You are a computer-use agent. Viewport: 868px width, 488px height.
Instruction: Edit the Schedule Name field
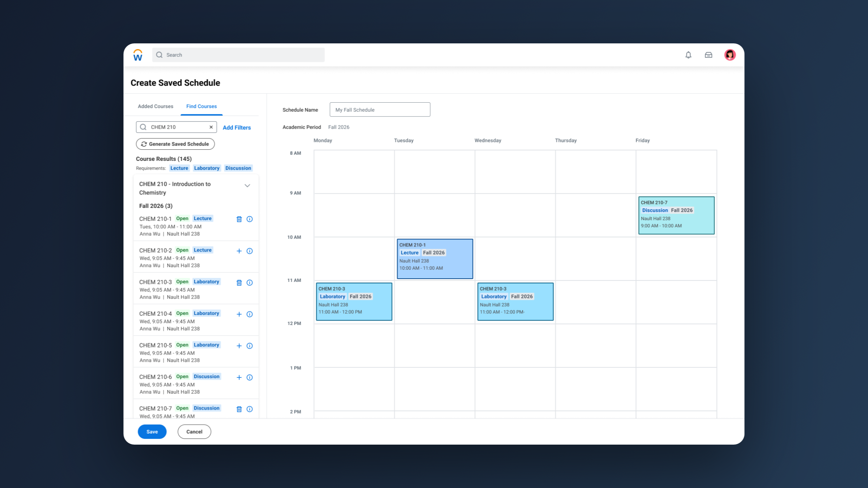coord(380,110)
